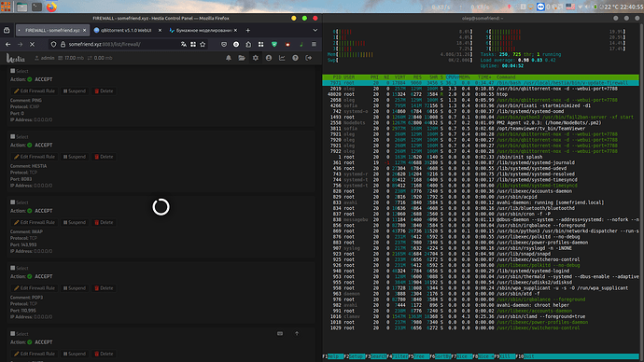Screen dimensions: 644x362
Task: Tick Select checkbox for the PING rule
Action: [13, 71]
